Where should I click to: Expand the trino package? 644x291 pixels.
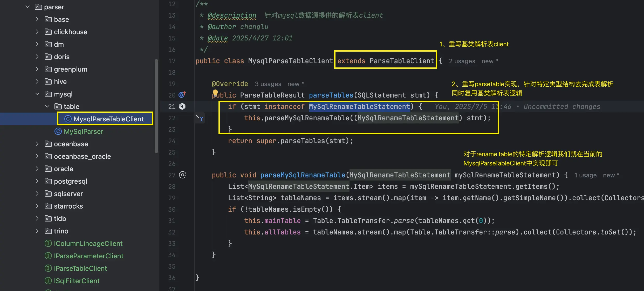pyautogui.click(x=37, y=231)
